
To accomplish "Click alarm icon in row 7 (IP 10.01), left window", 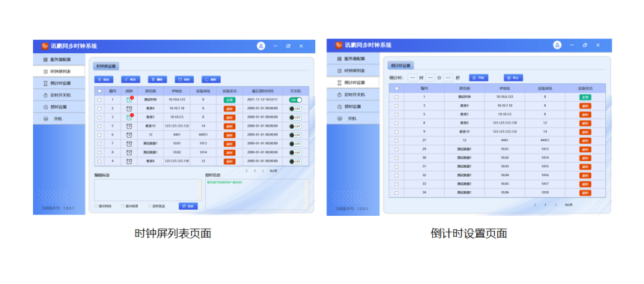I will [x=130, y=144].
